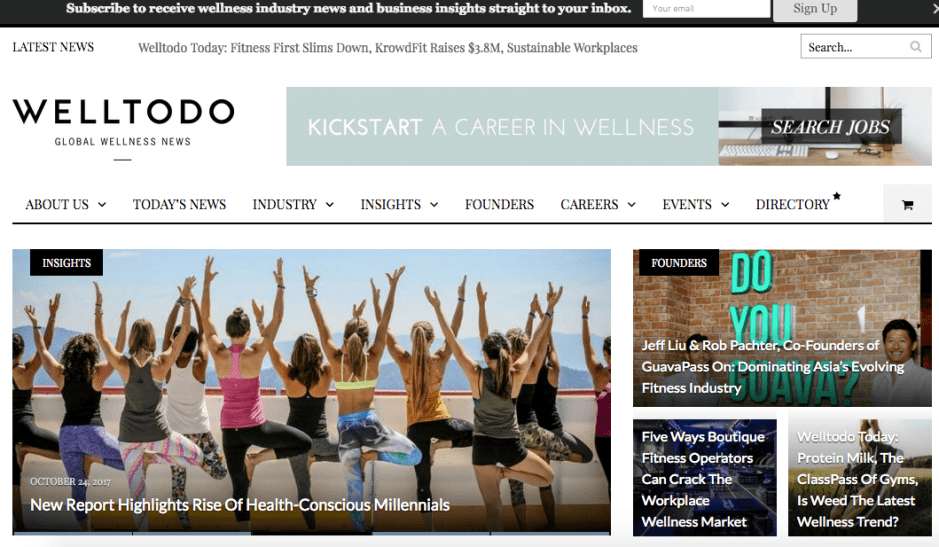Open the shopping cart icon
The image size is (939, 547).
[907, 205]
